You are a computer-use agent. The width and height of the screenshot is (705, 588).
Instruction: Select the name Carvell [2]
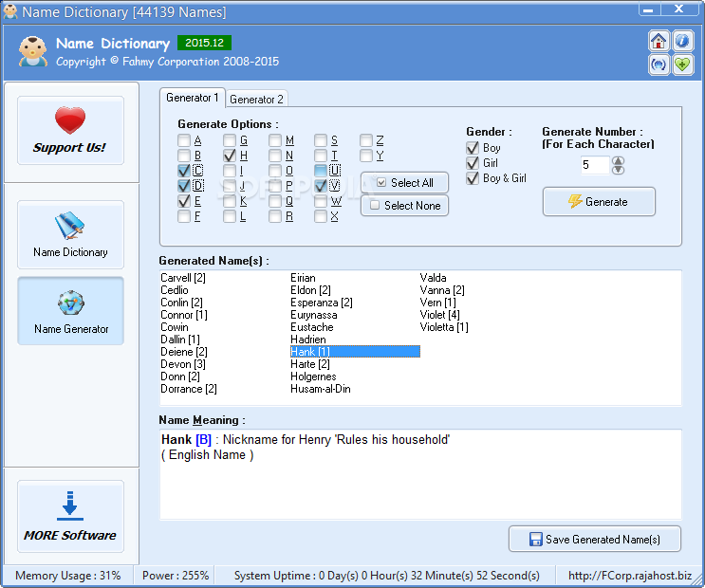pyautogui.click(x=183, y=278)
